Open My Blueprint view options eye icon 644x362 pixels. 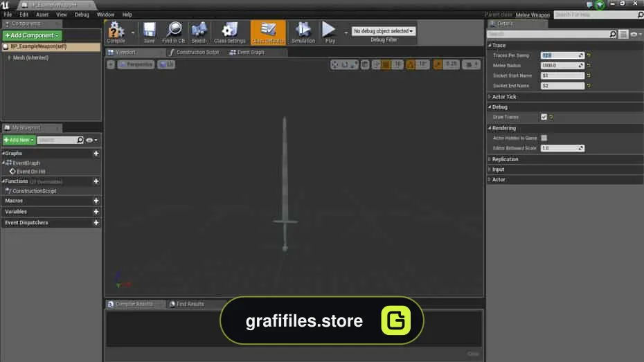[91, 140]
